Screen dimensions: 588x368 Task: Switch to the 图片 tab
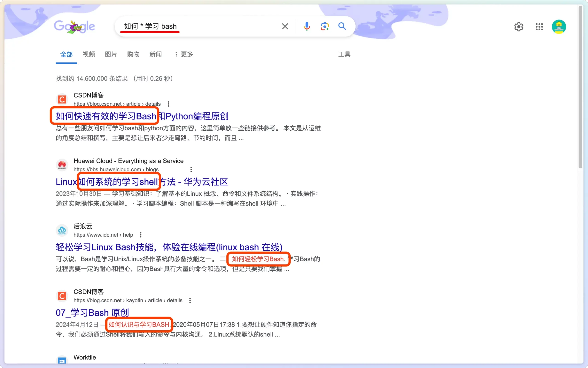[111, 54]
